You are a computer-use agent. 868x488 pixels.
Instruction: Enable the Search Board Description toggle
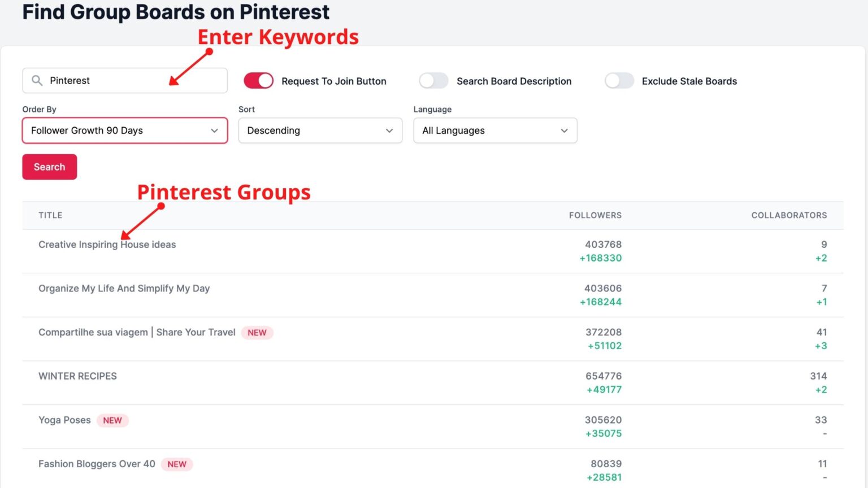point(433,81)
